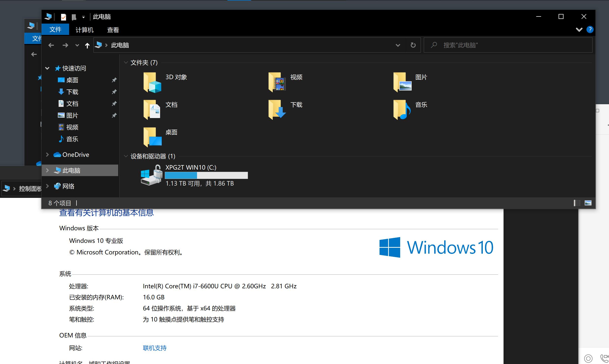Viewport: 609px width, 364px height.
Task: Click the 查看有关计算机的基本信息 heading link
Action: 106,212
